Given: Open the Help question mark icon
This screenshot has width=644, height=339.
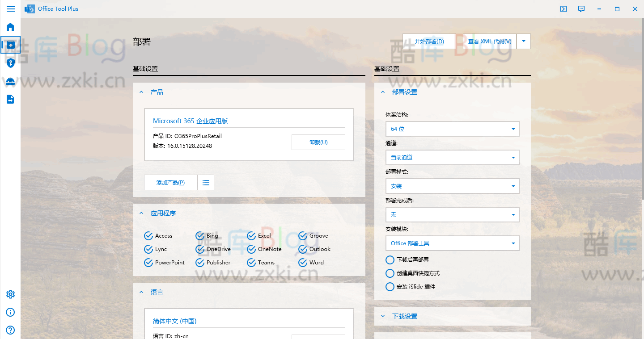Looking at the screenshot, I should 10,330.
